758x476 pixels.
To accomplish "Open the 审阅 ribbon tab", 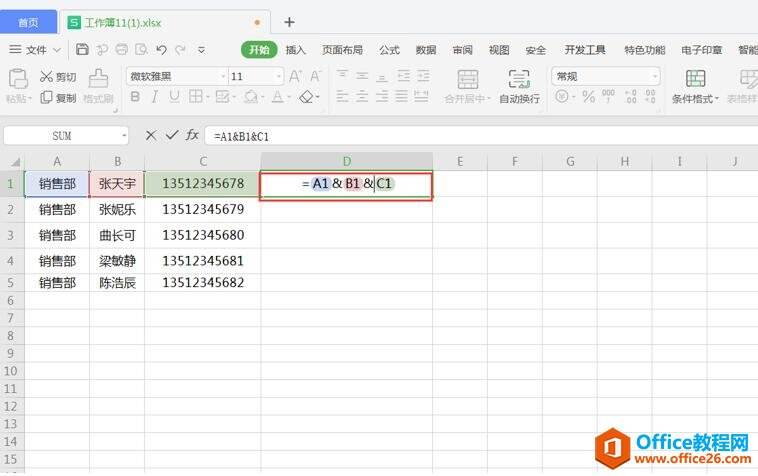I will tap(463, 50).
